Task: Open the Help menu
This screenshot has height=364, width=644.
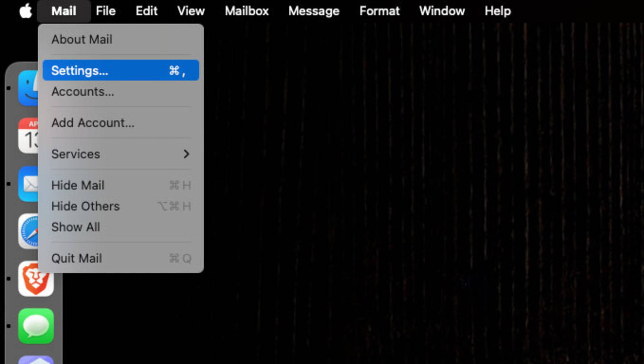Action: tap(498, 11)
